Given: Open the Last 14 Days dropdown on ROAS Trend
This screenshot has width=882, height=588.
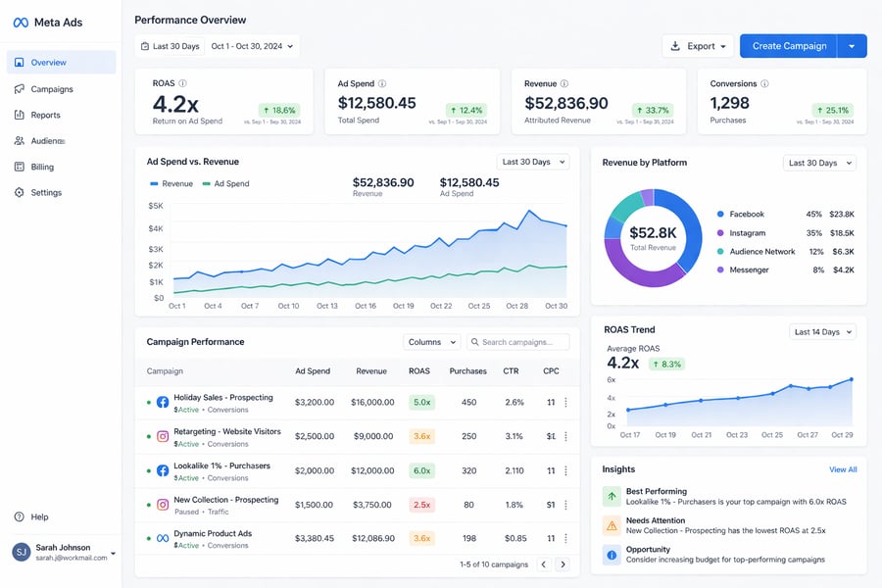Looking at the screenshot, I should tap(822, 331).
